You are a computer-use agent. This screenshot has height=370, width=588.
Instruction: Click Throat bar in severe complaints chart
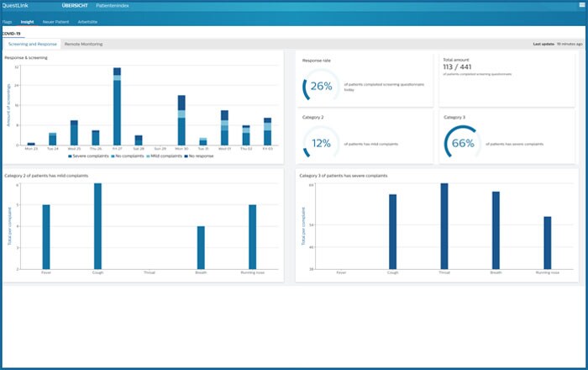click(x=444, y=226)
